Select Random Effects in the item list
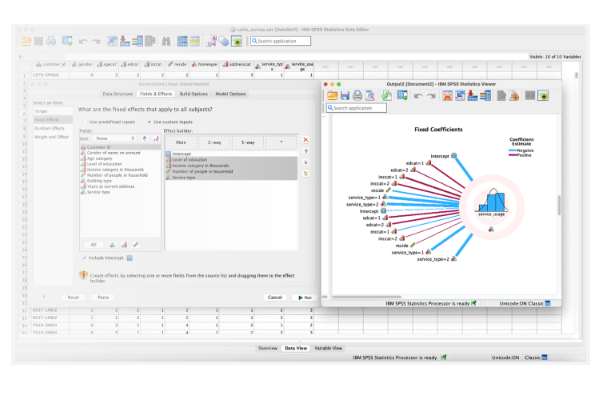 pos(48,128)
